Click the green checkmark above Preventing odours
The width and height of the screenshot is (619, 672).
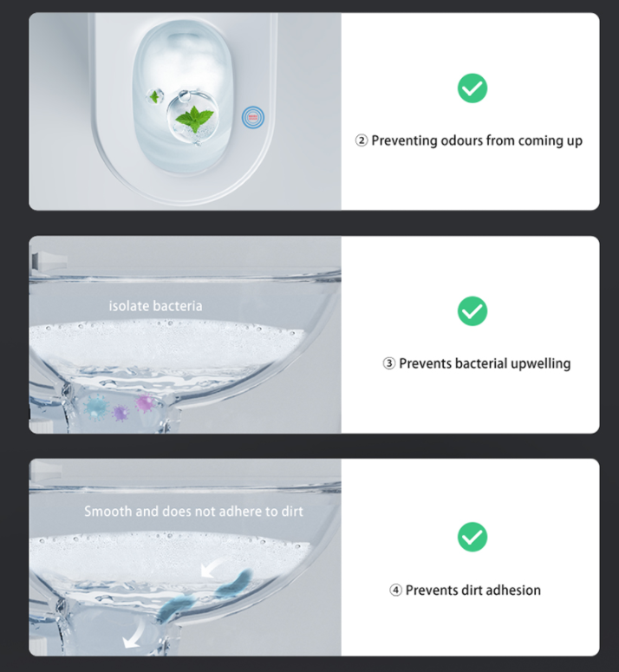pyautogui.click(x=472, y=88)
